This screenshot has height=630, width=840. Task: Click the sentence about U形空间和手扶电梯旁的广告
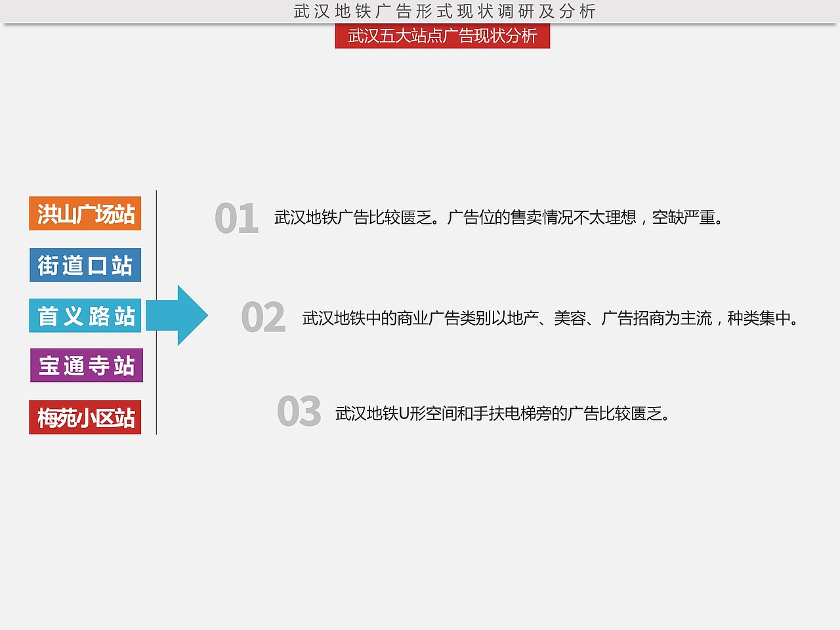502,413
